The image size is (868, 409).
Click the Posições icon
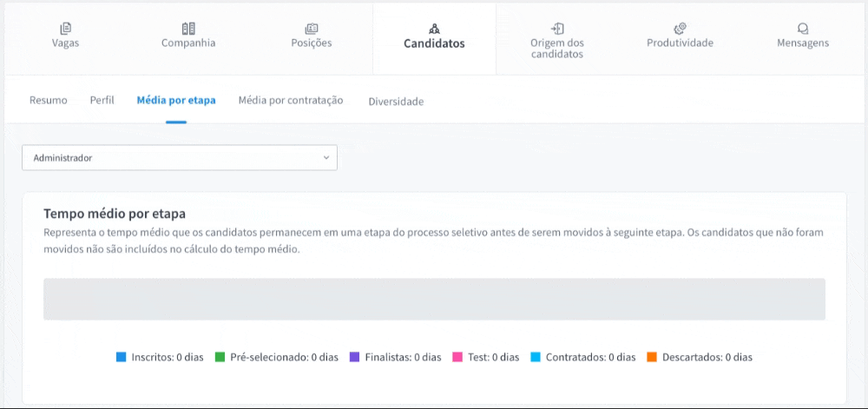[312, 29]
